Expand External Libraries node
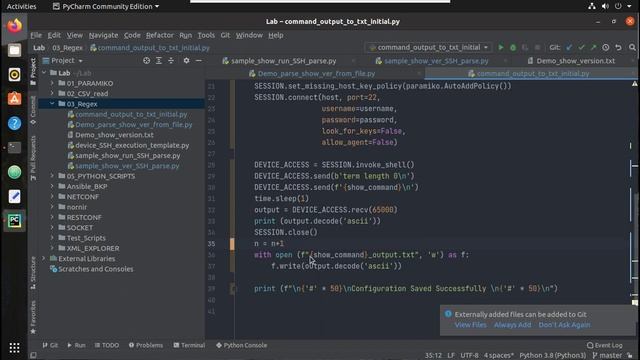The image size is (640, 360). coord(44,258)
